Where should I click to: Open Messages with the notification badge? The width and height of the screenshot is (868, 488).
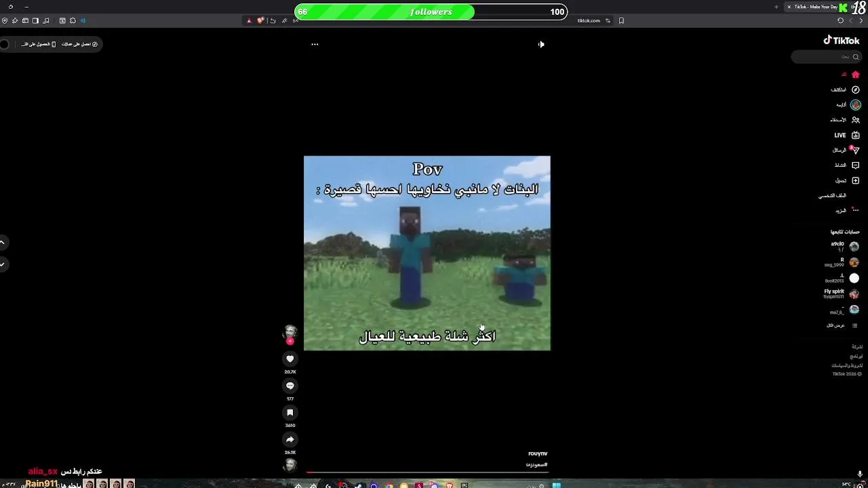pyautogui.click(x=855, y=150)
